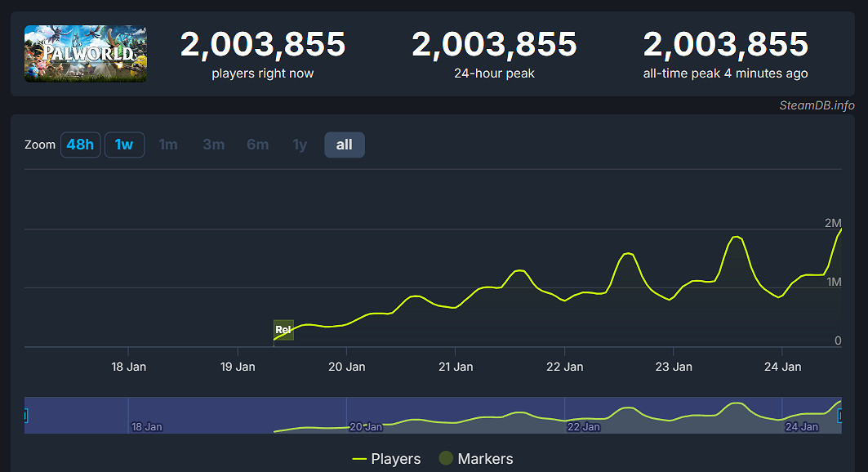The width and height of the screenshot is (868, 472).
Task: Click the left handle of the range navigator
Action: pos(25,415)
